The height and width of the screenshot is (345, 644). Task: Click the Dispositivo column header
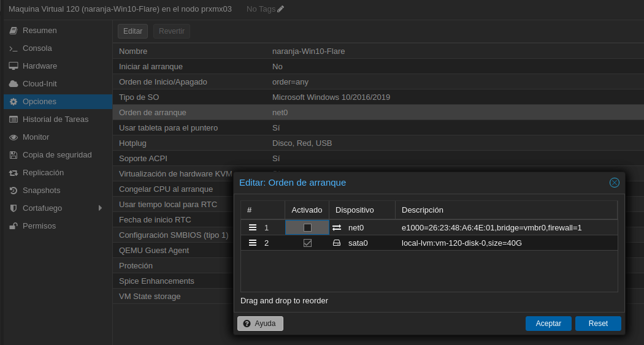coord(362,210)
